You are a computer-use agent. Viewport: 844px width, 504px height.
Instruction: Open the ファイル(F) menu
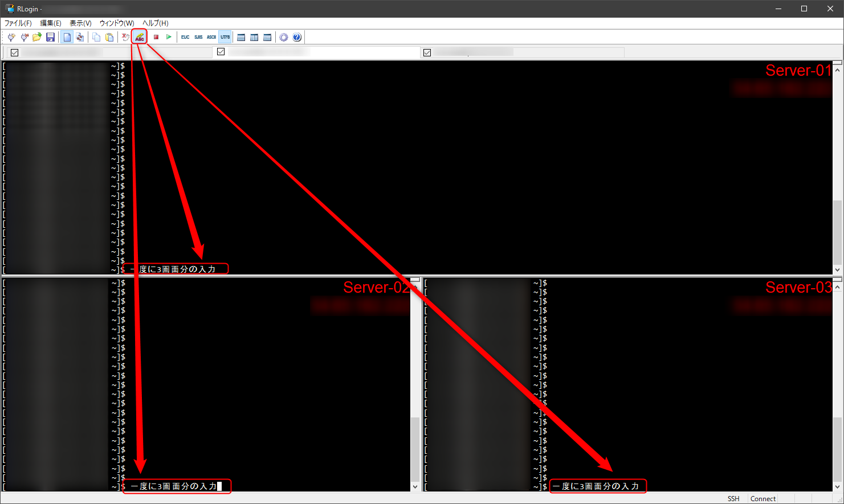(x=18, y=23)
